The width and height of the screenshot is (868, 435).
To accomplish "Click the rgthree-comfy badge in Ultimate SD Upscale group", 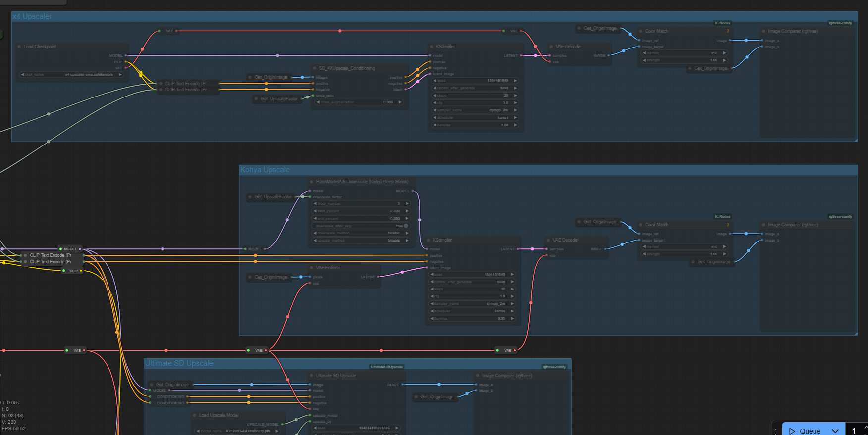I will pyautogui.click(x=554, y=367).
